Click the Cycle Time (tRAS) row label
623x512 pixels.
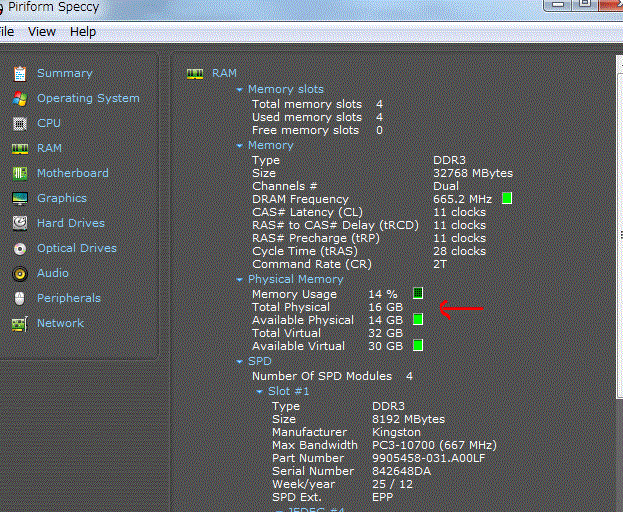click(305, 251)
